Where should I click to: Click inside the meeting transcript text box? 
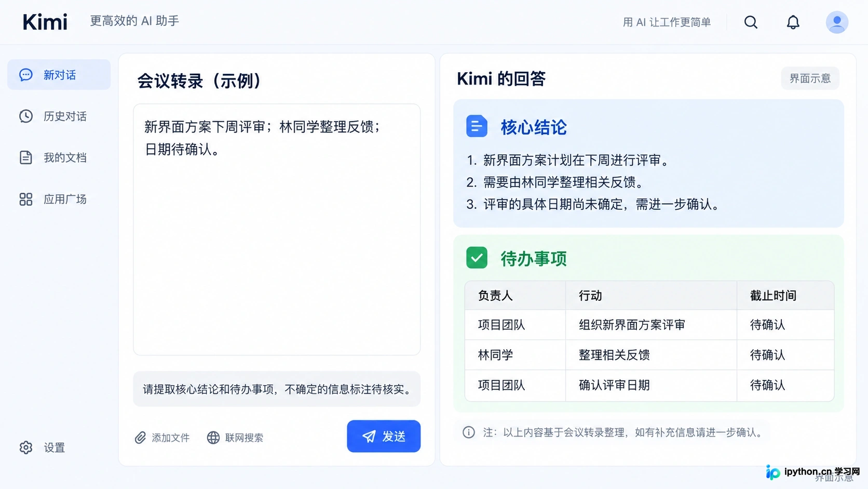click(x=277, y=230)
